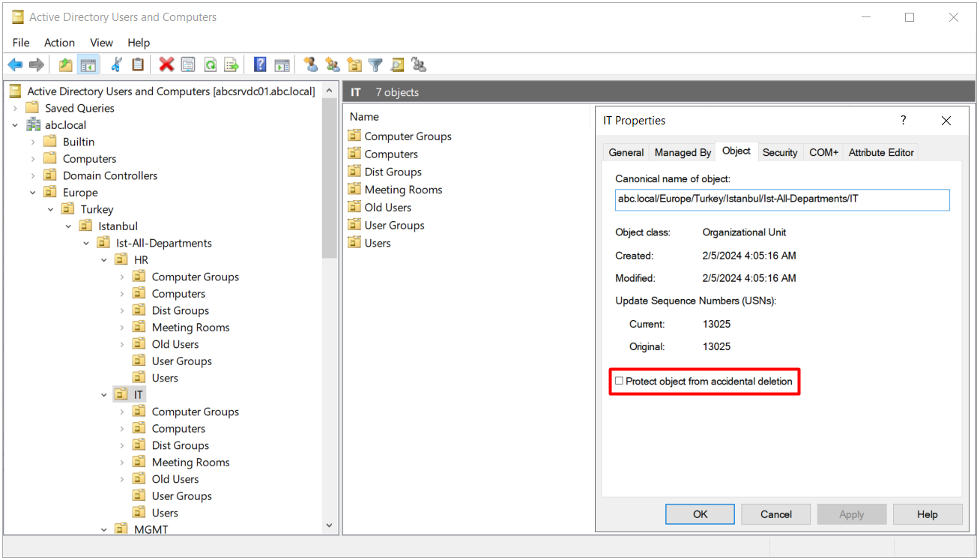Toggle the Show/Hide Action Pane toolbar icon
Viewport: 980px width, 560px height.
(282, 65)
